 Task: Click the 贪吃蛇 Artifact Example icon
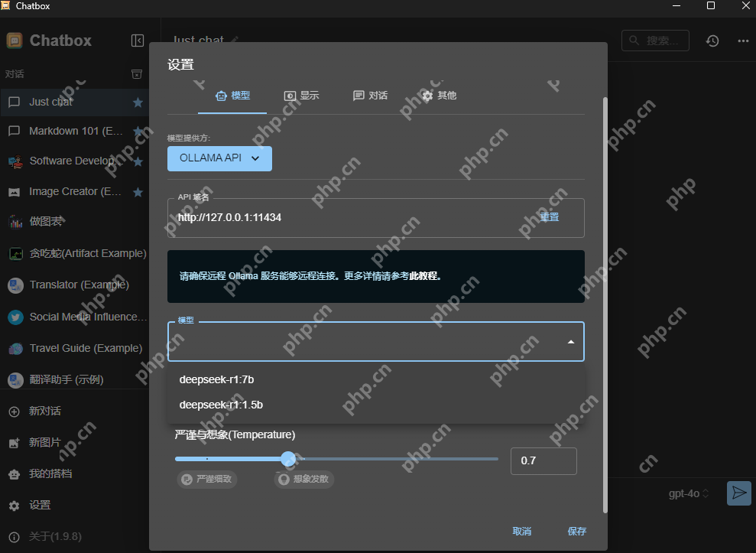click(x=15, y=253)
